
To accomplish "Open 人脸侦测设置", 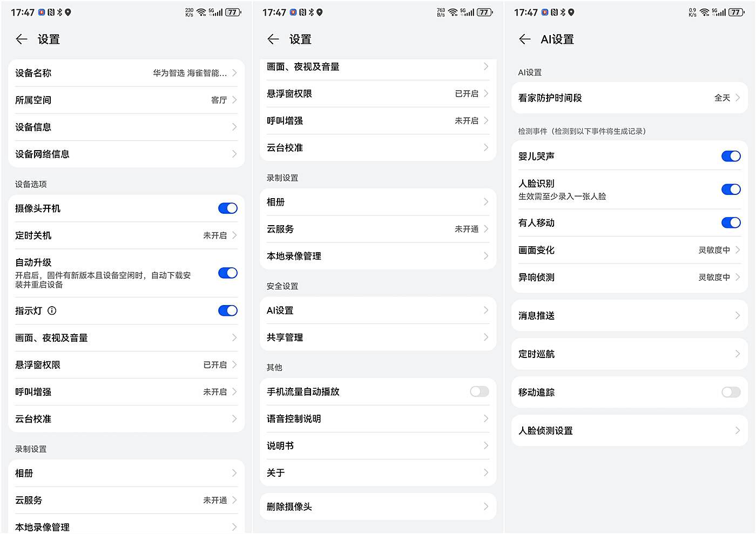I will (629, 430).
